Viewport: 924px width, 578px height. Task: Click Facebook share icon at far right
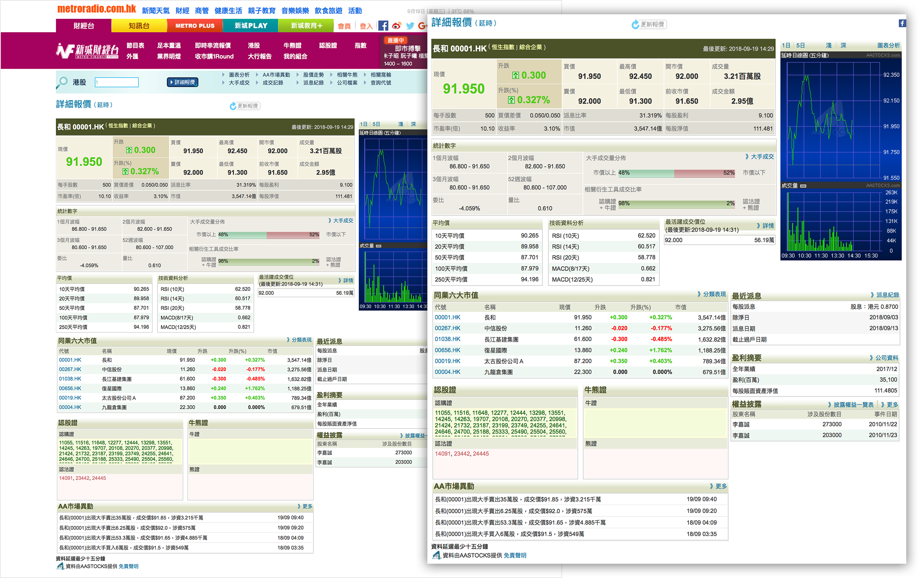(x=902, y=23)
